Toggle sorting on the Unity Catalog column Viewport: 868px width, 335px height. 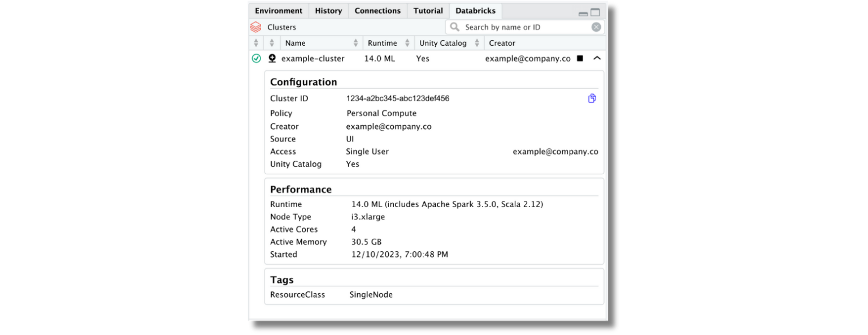478,42
